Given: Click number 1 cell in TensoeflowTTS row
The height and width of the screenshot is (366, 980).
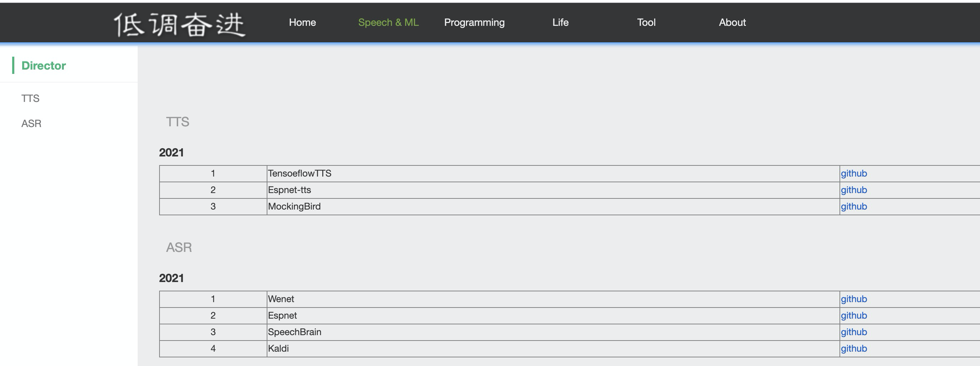Looking at the screenshot, I should point(213,174).
